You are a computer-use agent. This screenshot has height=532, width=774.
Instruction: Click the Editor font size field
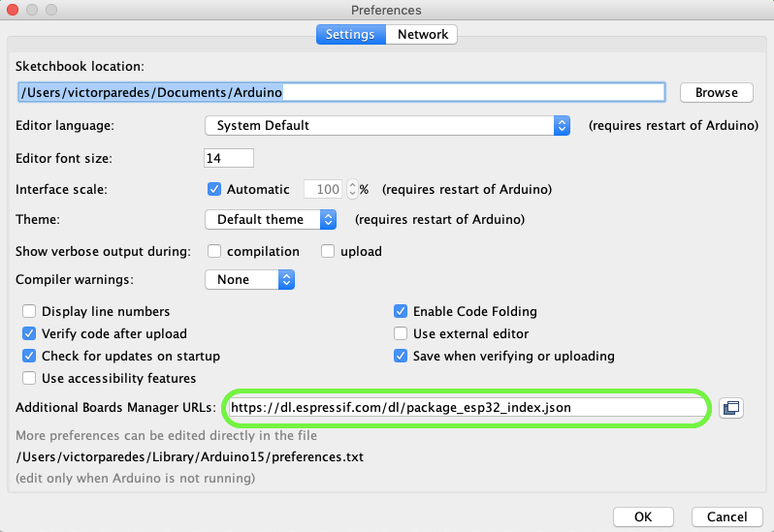coord(228,157)
